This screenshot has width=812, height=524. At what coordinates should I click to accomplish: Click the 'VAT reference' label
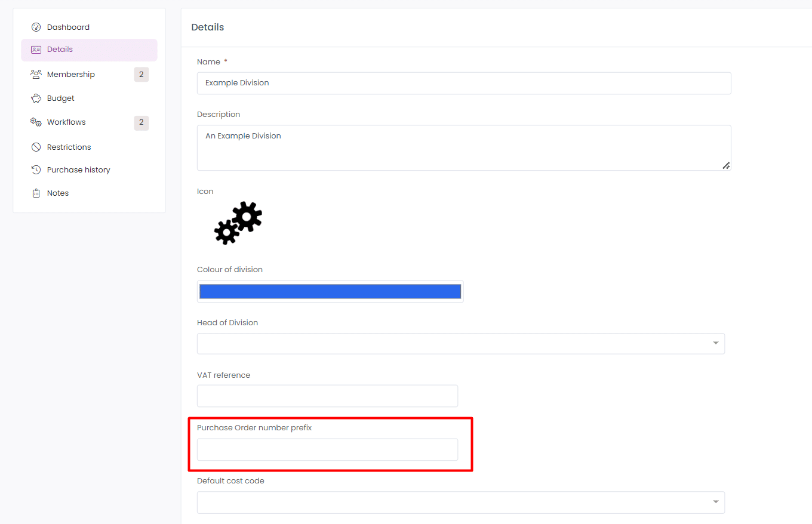224,375
